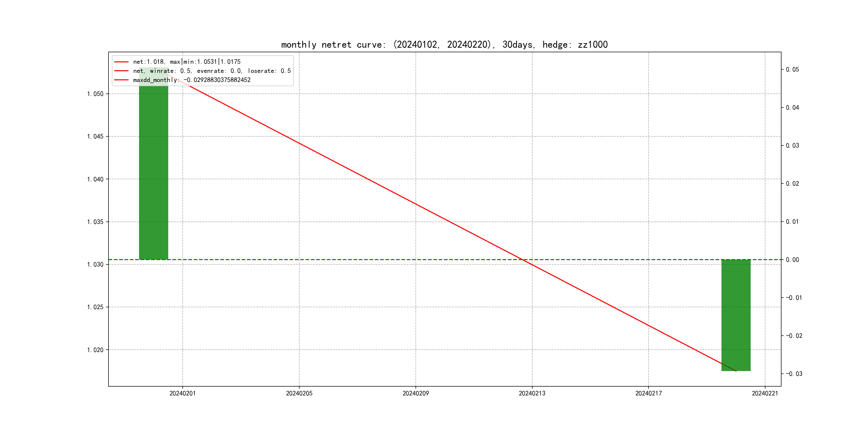Click right y-axis label 0.00
The image size is (868, 434).
[x=792, y=260]
